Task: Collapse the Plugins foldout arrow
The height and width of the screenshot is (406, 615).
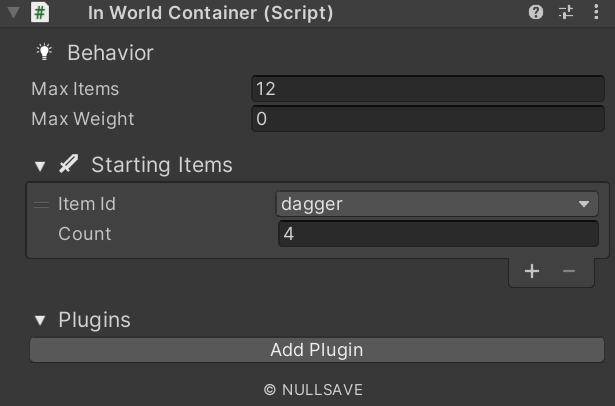Action: click(40, 321)
